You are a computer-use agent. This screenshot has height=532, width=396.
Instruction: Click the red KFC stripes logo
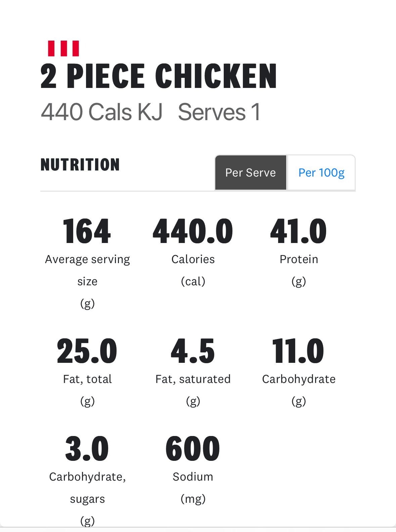(63, 49)
